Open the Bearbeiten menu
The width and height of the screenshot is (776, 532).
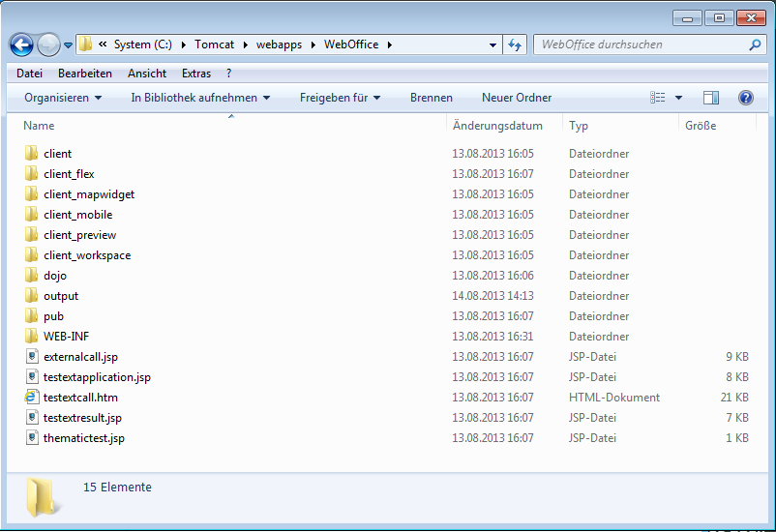click(x=85, y=74)
